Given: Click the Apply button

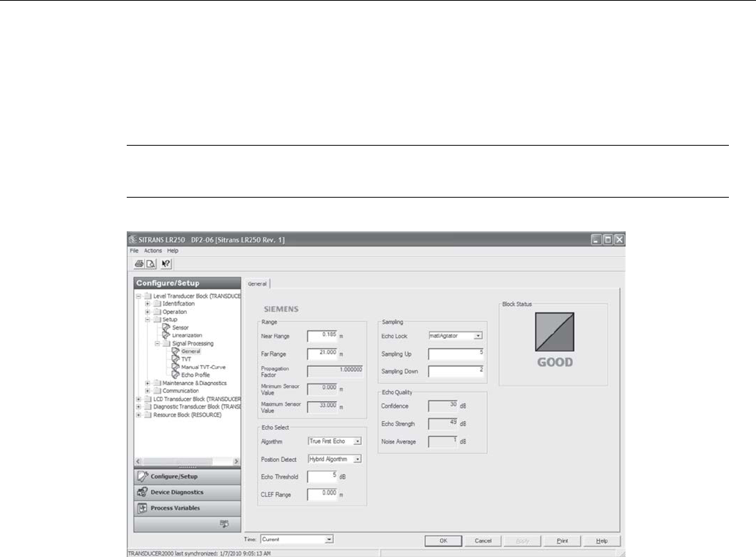Looking at the screenshot, I should click(522, 541).
